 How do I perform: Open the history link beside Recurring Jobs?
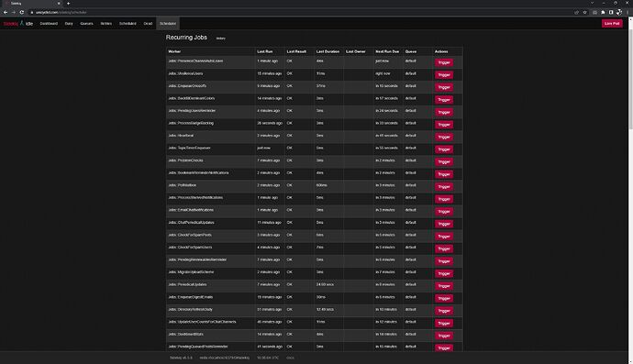[221, 39]
